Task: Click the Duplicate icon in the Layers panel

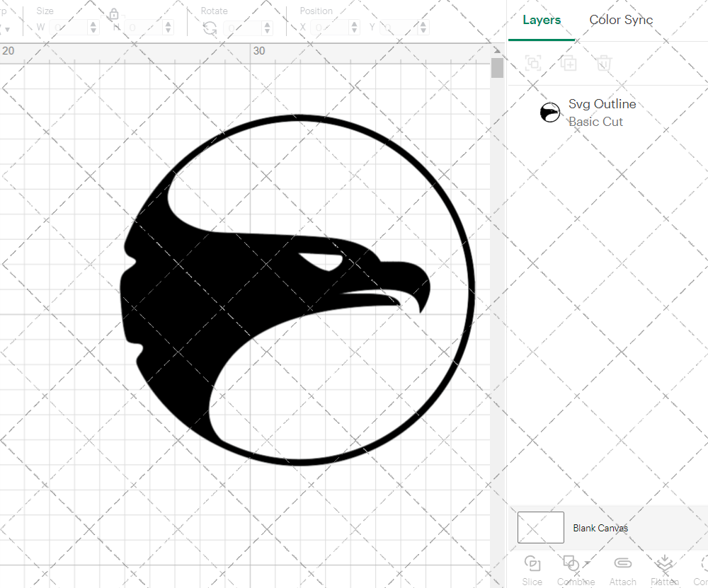Action: [x=569, y=63]
